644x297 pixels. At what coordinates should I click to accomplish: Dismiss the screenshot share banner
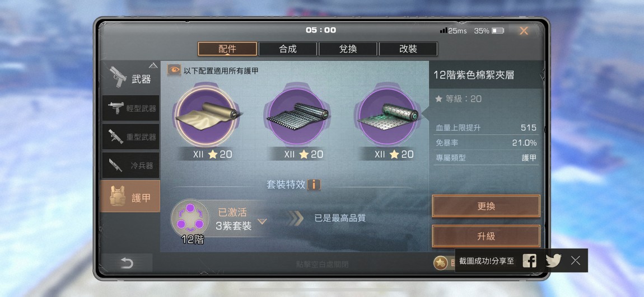[576, 261]
